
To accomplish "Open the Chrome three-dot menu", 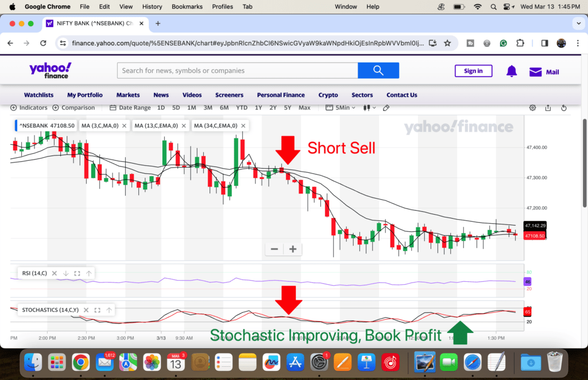I will (x=578, y=43).
